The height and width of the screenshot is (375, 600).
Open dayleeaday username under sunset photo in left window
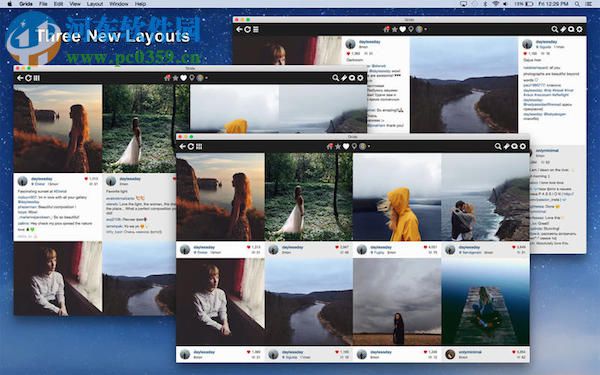(x=42, y=179)
